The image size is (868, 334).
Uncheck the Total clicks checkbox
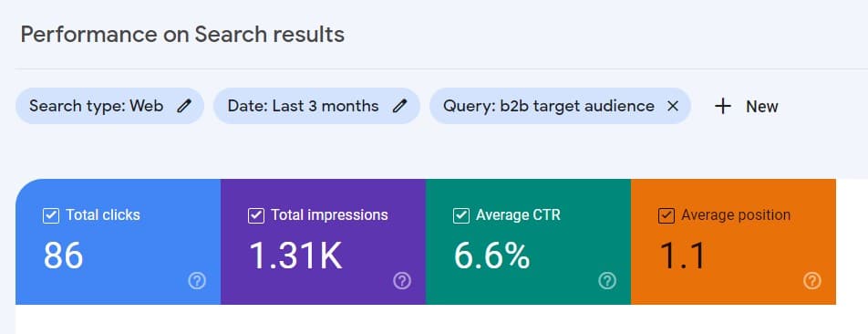(x=51, y=215)
